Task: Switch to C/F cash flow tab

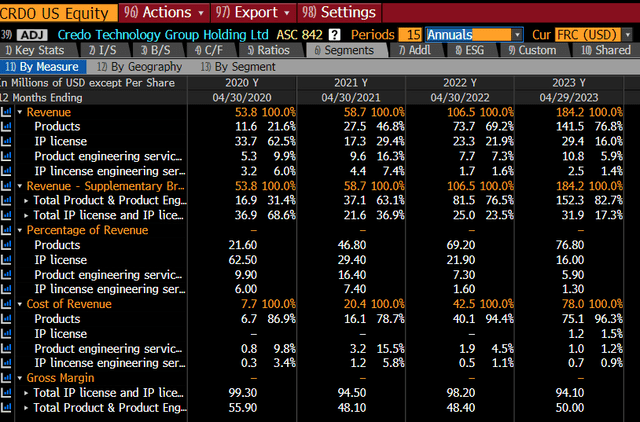Action: pyautogui.click(x=209, y=50)
